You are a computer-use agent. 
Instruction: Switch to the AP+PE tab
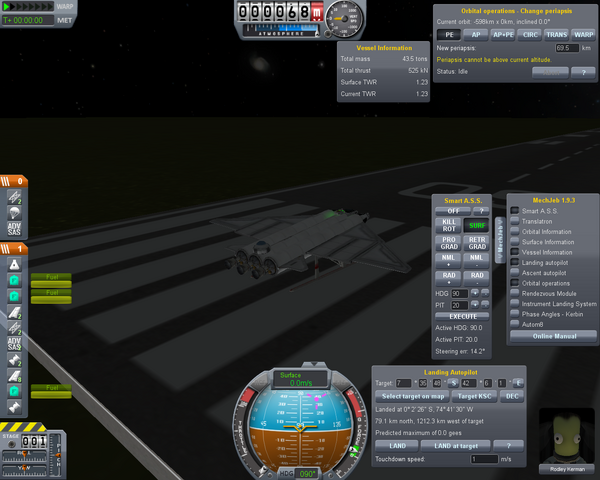click(x=503, y=35)
